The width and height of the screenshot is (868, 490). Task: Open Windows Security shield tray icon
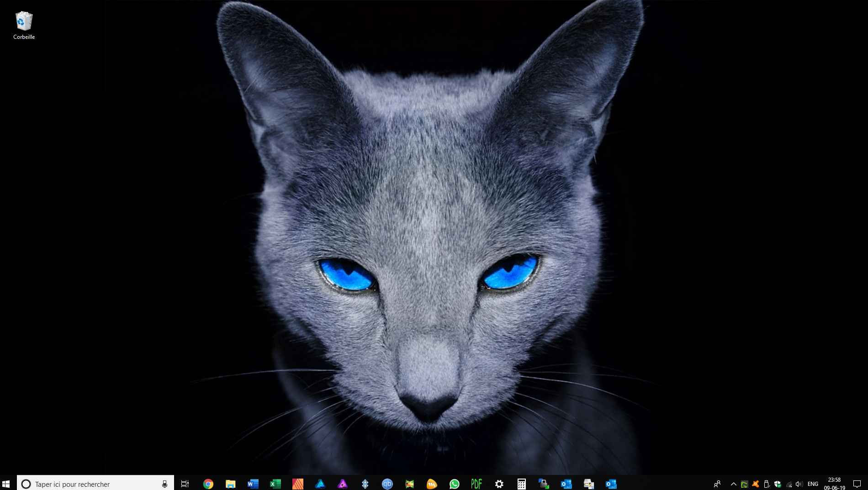[778, 484]
